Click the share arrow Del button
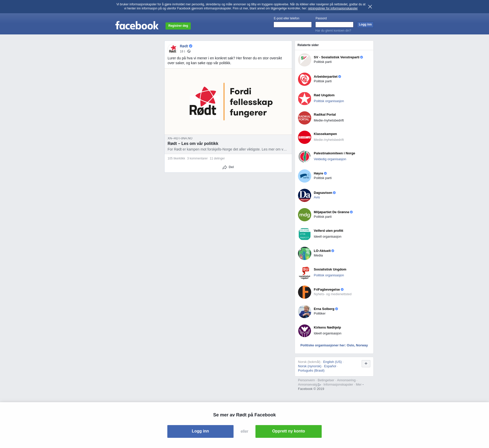This screenshot has height=448, width=489. coord(228,167)
